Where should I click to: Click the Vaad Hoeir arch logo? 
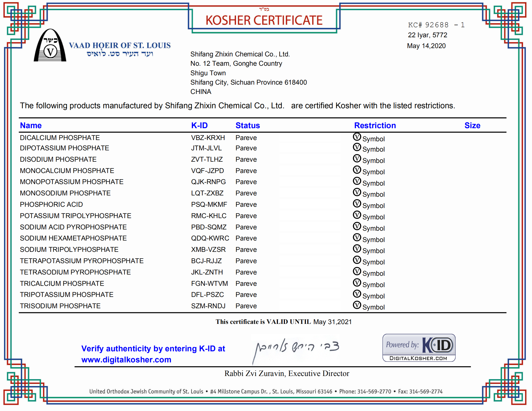pos(50,46)
